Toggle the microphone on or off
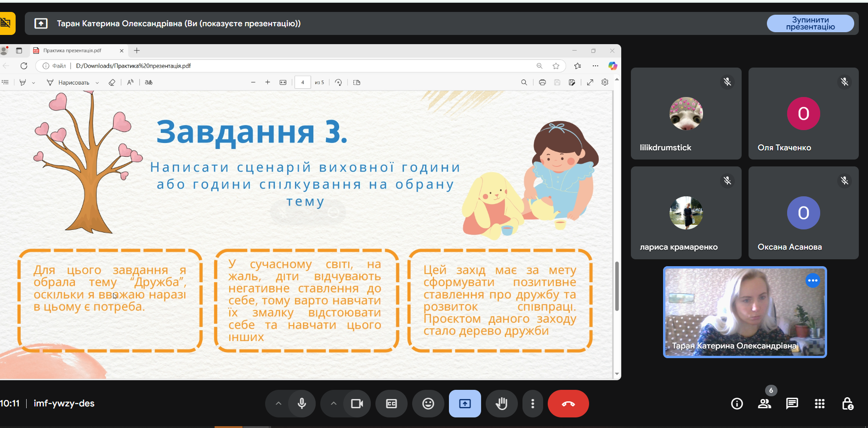 click(302, 404)
